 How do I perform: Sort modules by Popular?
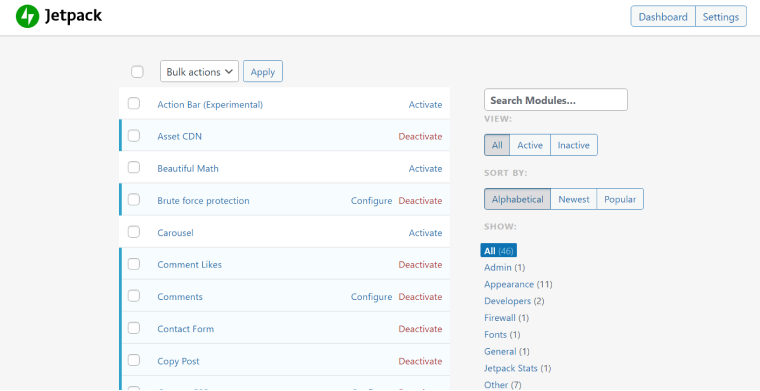620,199
